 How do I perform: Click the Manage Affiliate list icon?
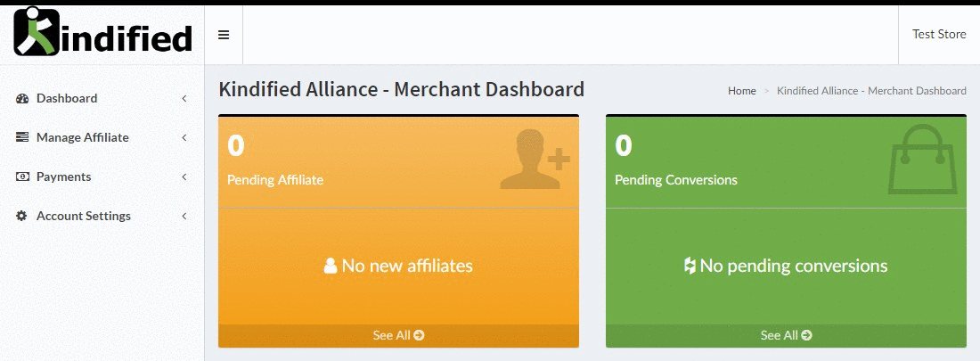(23, 138)
